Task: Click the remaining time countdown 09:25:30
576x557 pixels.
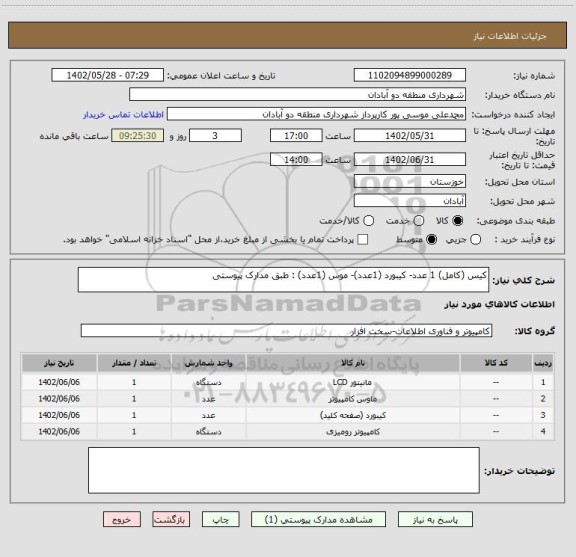Action: pyautogui.click(x=138, y=136)
